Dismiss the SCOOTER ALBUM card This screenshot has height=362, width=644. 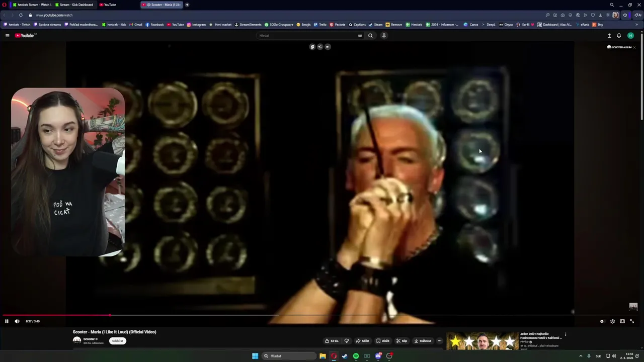point(634,47)
